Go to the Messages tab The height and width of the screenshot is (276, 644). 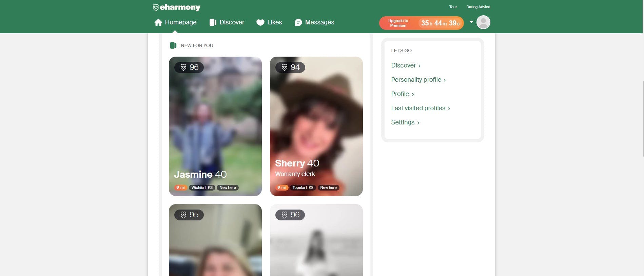(x=319, y=22)
